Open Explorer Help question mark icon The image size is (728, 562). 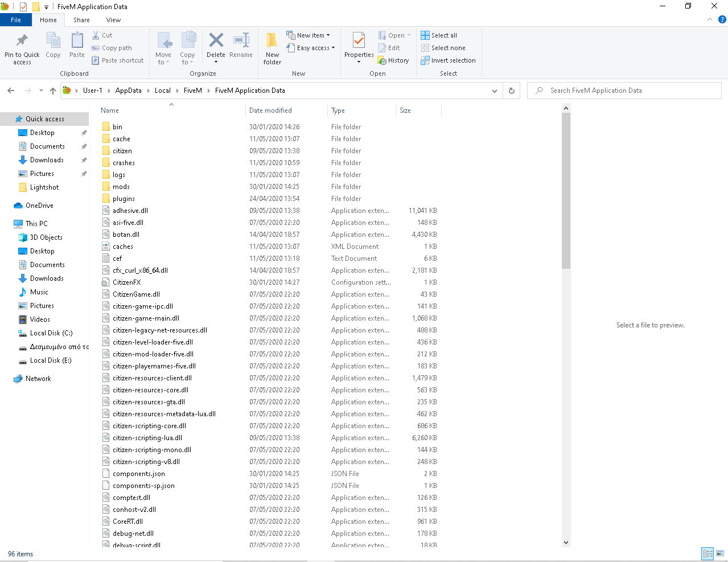[x=722, y=19]
